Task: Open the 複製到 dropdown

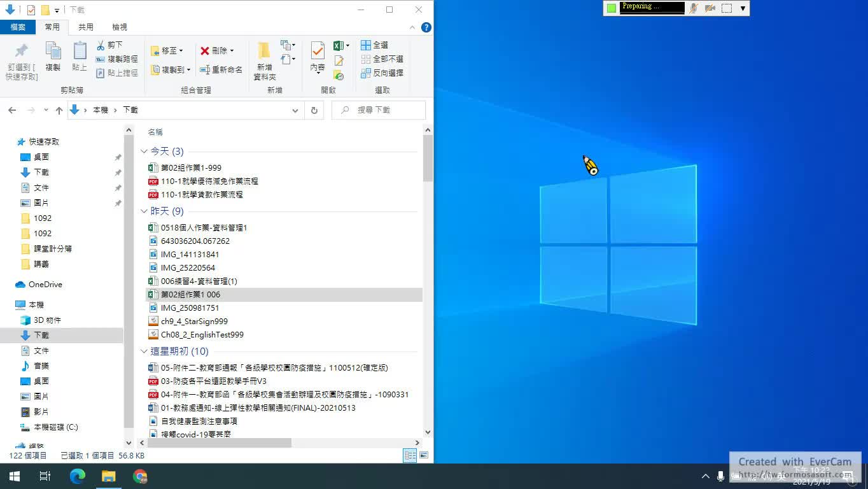Action: point(171,70)
